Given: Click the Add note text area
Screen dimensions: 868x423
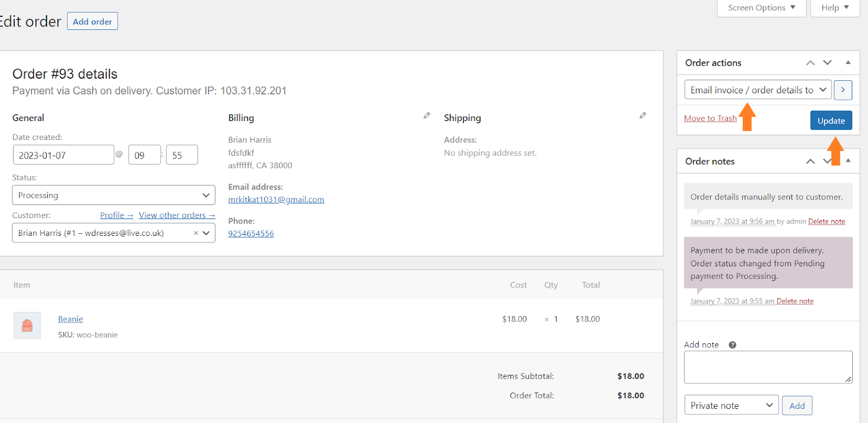Looking at the screenshot, I should click(768, 367).
